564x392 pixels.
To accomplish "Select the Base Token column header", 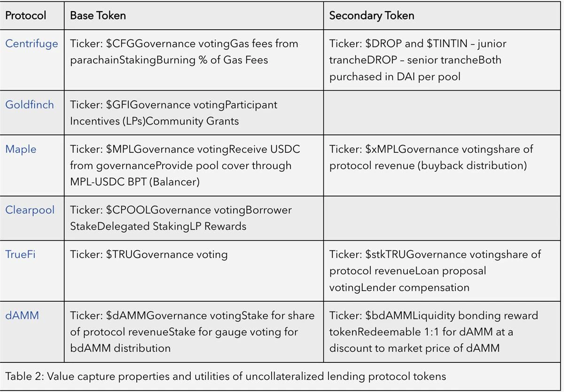I will point(98,16).
